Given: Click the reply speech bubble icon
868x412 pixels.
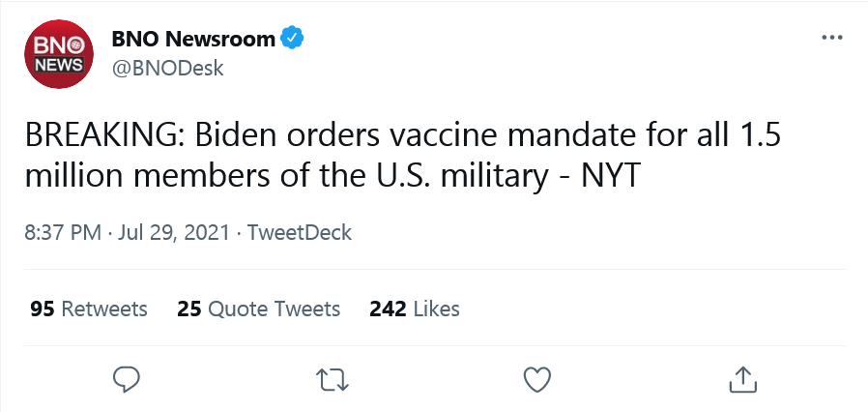Looking at the screenshot, I should pyautogui.click(x=127, y=380).
